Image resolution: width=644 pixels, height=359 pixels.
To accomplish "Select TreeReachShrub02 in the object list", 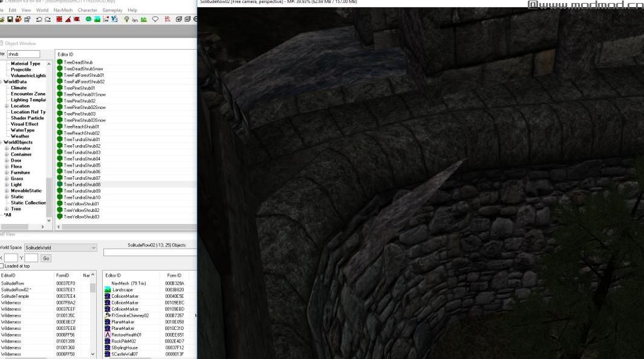I will pyautogui.click(x=81, y=133).
